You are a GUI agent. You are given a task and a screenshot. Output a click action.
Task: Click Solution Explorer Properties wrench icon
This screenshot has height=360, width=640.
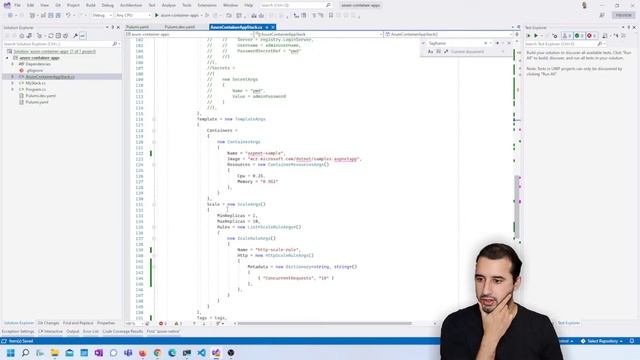point(76,36)
